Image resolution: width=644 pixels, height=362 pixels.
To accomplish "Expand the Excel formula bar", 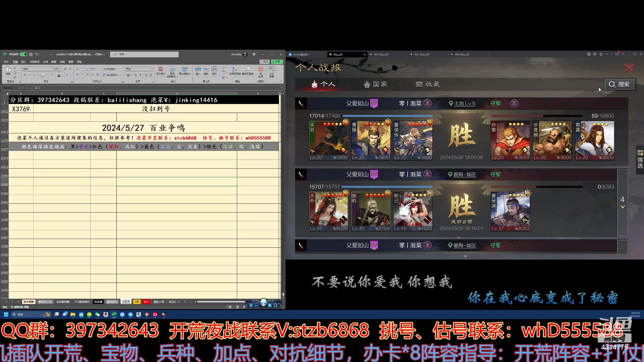I will (x=282, y=88).
